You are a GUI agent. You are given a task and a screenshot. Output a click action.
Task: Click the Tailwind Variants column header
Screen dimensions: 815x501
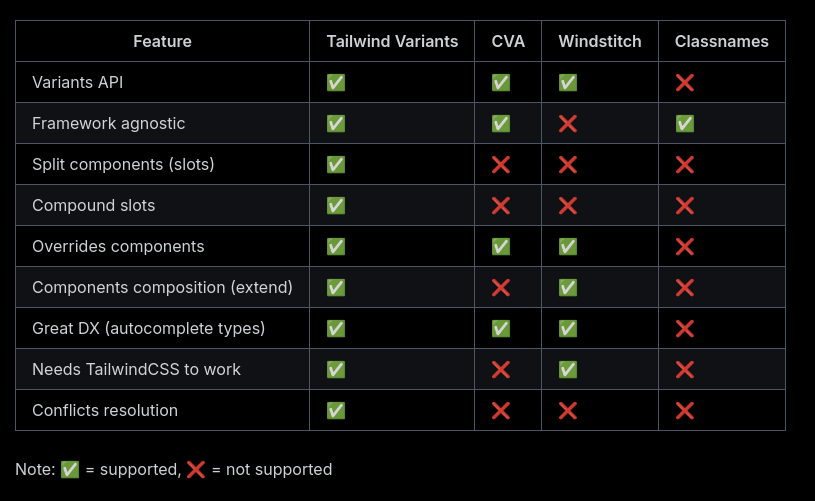click(392, 41)
